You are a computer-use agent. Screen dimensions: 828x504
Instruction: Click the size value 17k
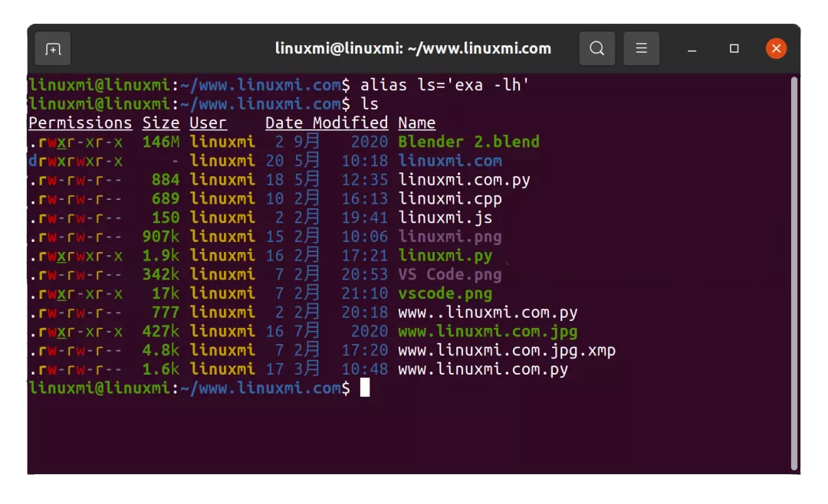(x=166, y=293)
